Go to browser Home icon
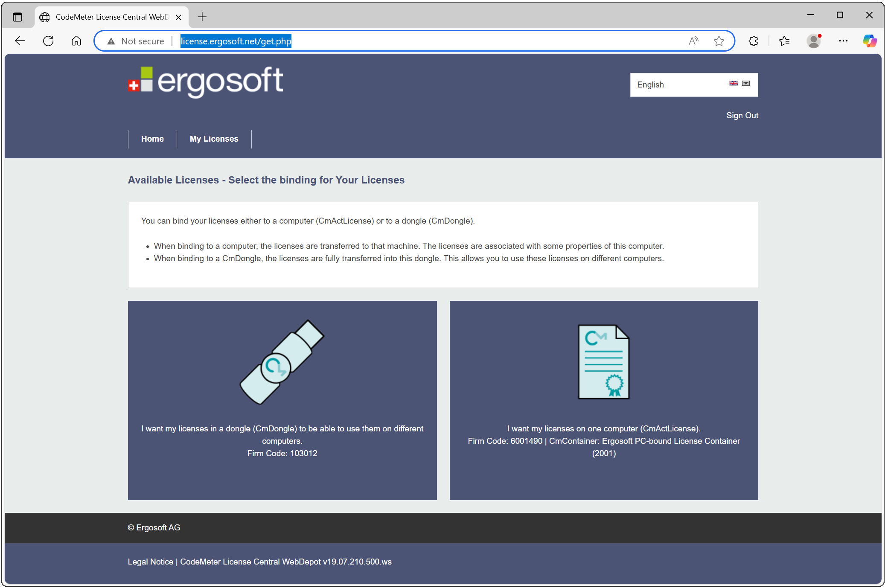 coord(76,41)
